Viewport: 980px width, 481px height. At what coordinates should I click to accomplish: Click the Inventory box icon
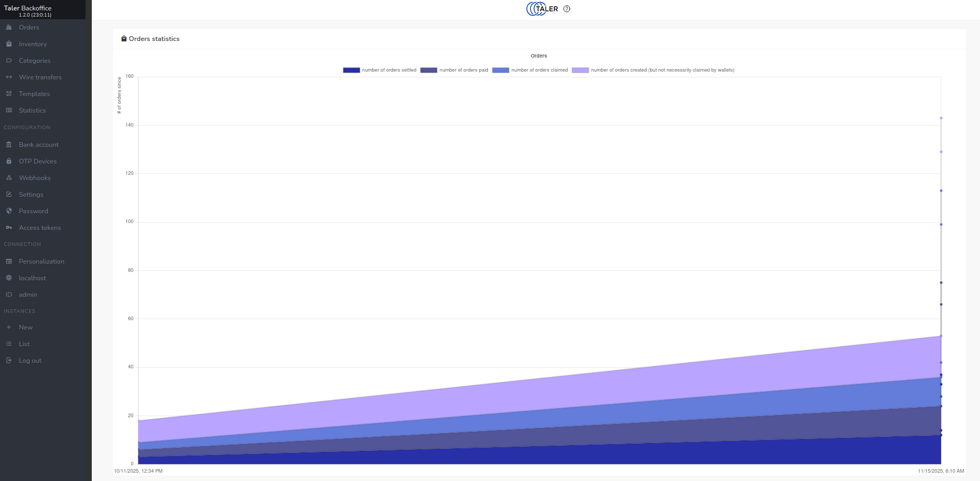(x=9, y=44)
